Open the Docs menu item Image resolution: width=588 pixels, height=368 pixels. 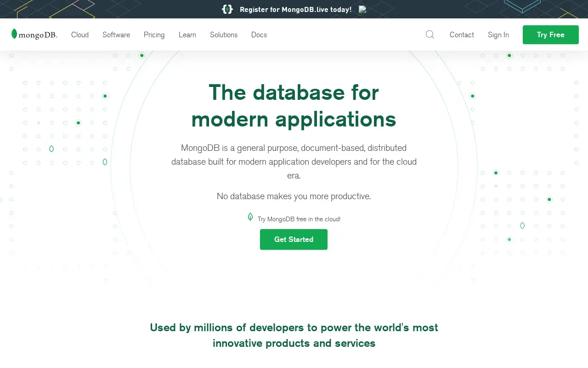(259, 34)
